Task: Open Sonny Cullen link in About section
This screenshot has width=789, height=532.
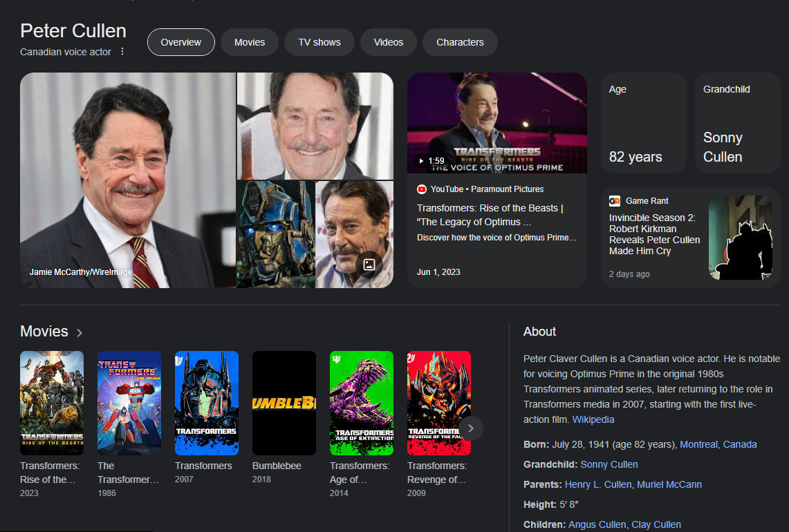Action: click(x=609, y=464)
